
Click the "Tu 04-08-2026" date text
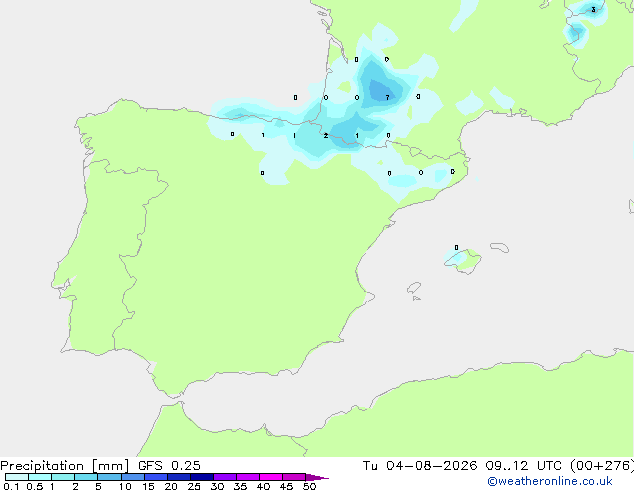click(420, 466)
